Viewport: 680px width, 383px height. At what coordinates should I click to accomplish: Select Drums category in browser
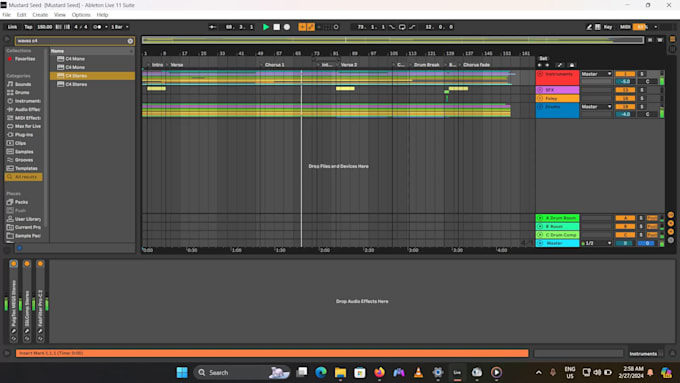point(22,92)
